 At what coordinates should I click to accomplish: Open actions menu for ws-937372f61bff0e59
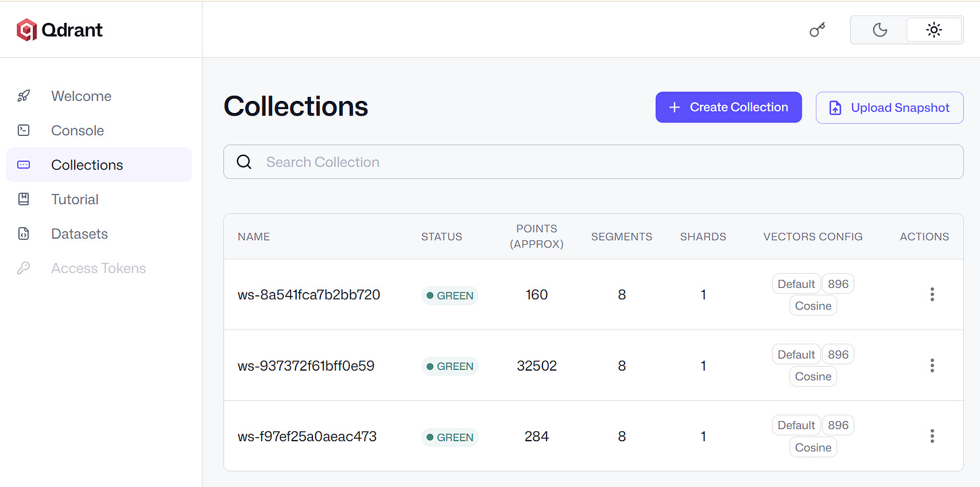click(x=932, y=365)
